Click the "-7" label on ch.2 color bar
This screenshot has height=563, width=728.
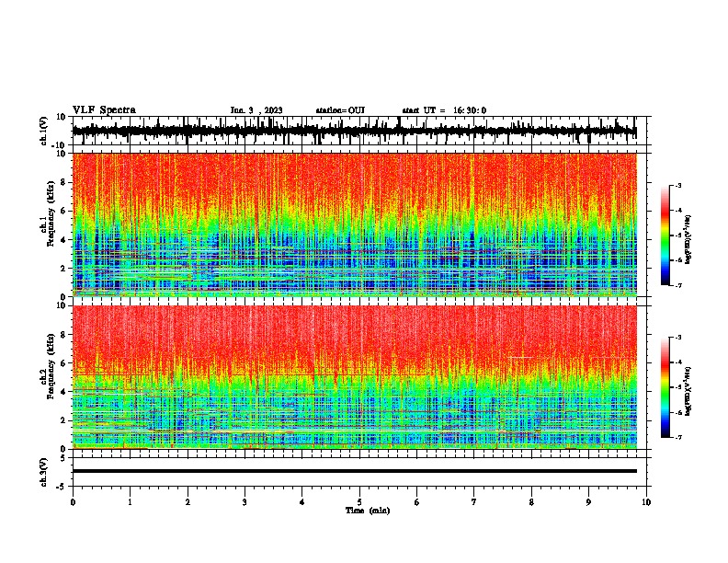tap(678, 437)
